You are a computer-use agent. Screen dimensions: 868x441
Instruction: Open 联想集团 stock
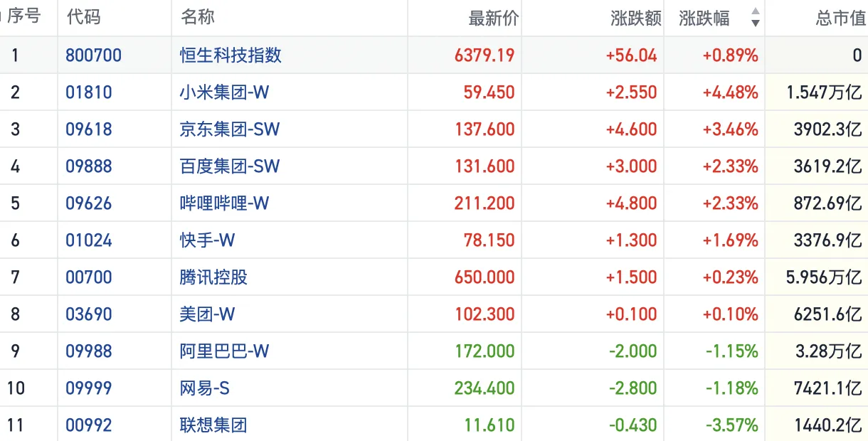point(213,425)
